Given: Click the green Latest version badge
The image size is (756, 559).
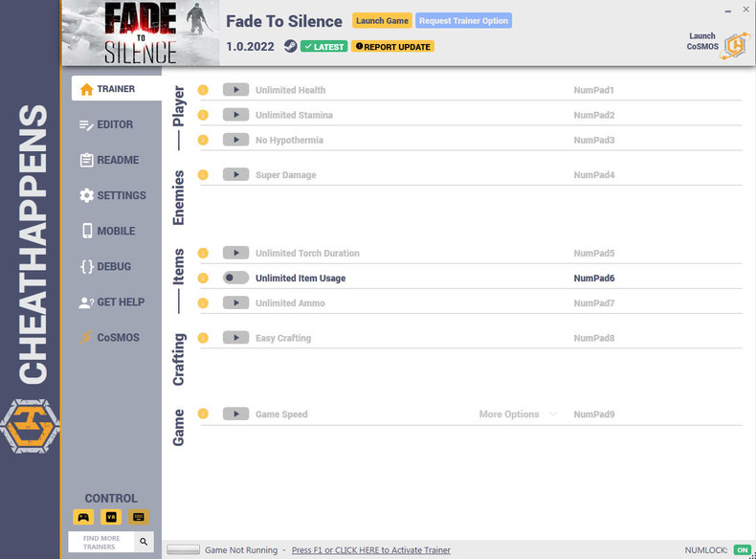Looking at the screenshot, I should click(x=324, y=47).
